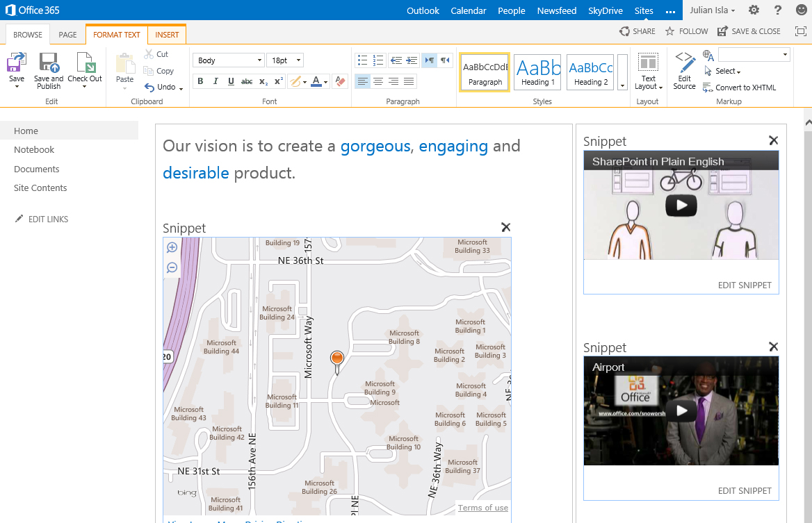Expand the Styles gallery
Image resolution: width=812 pixels, height=523 pixels.
click(622, 85)
